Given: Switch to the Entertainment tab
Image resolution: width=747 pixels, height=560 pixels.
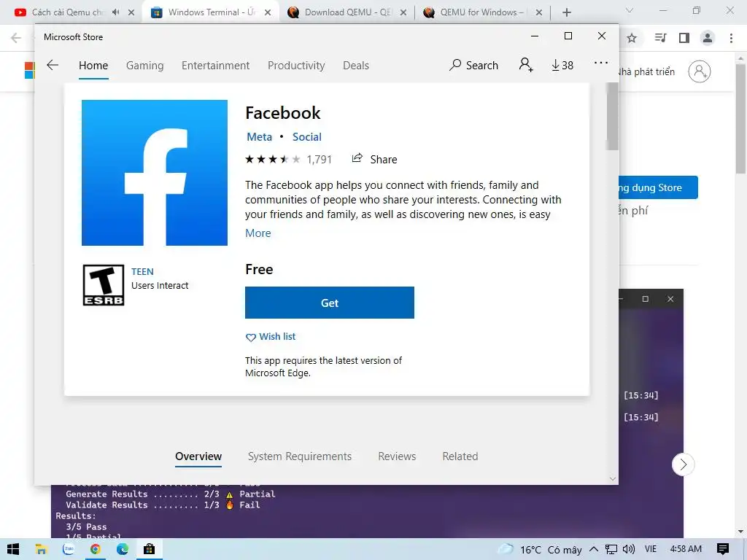Looking at the screenshot, I should point(215,66).
